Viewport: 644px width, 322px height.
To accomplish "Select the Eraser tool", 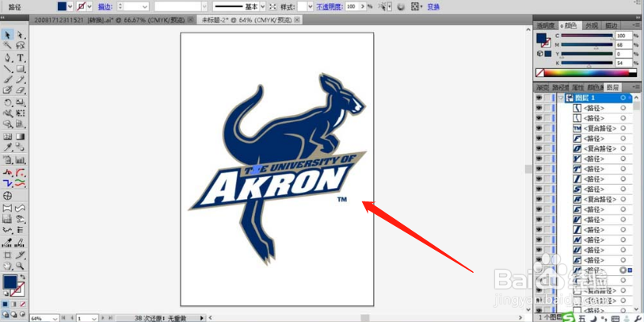I will 20,90.
